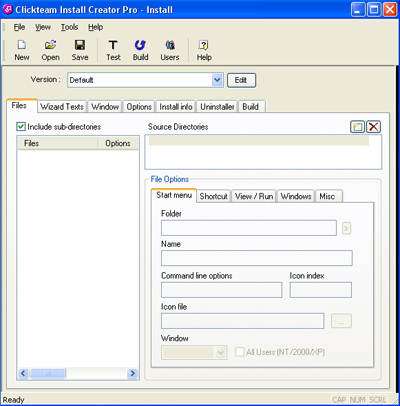Open the Window combo box

coord(194,353)
